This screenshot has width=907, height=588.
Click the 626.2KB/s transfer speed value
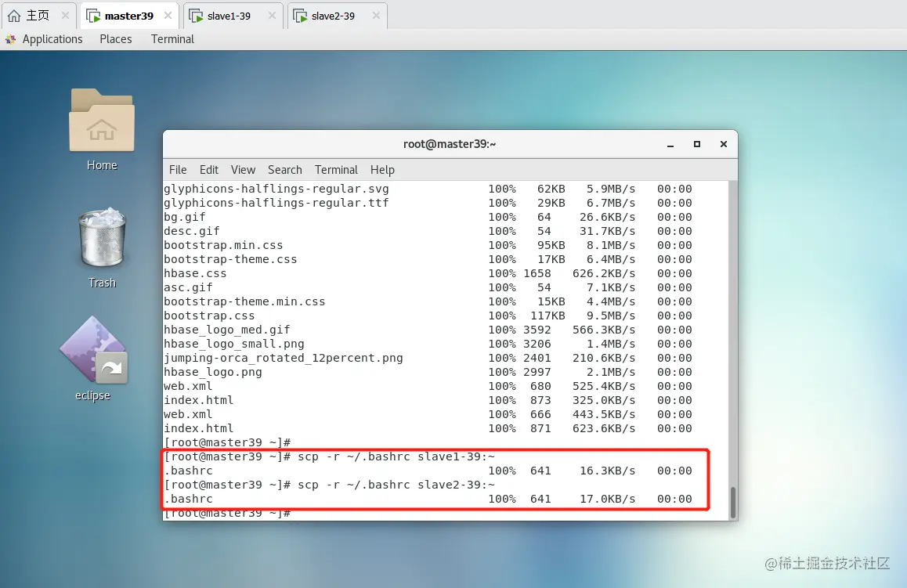click(x=604, y=273)
